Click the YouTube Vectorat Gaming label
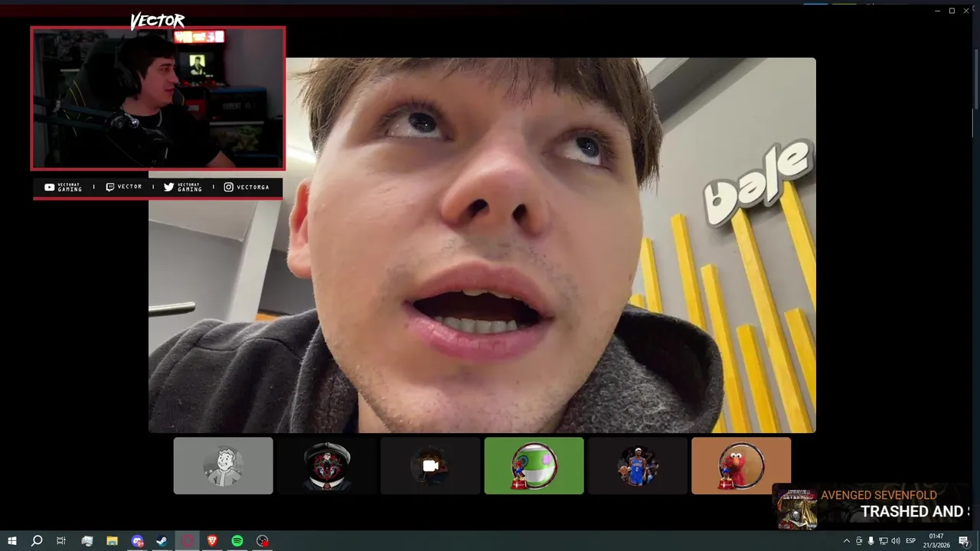 pyautogui.click(x=63, y=187)
